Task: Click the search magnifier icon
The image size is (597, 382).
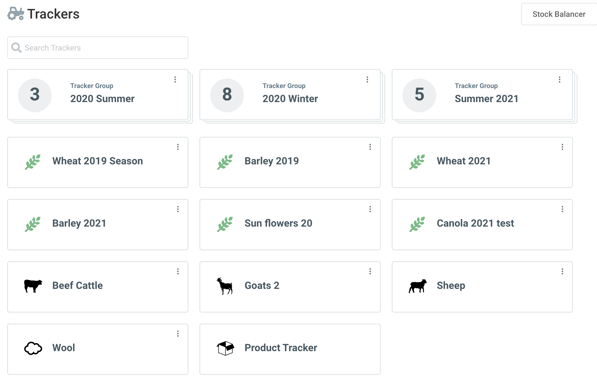Action: [x=16, y=48]
